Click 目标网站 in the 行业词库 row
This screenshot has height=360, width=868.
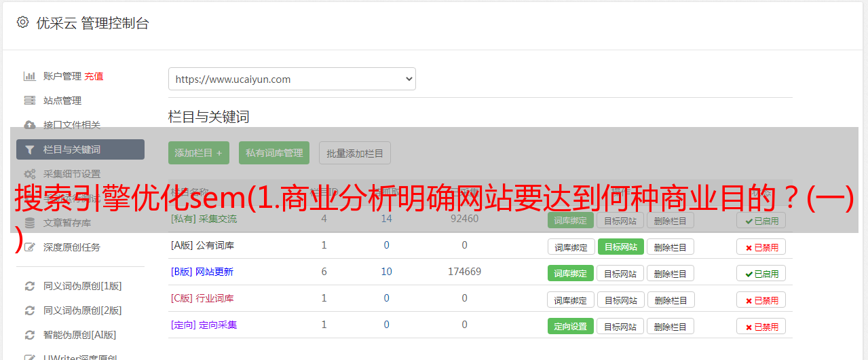[620, 300]
